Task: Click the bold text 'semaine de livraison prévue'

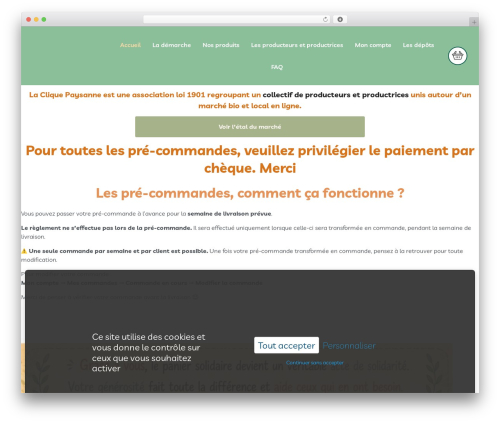Action: 229,214
